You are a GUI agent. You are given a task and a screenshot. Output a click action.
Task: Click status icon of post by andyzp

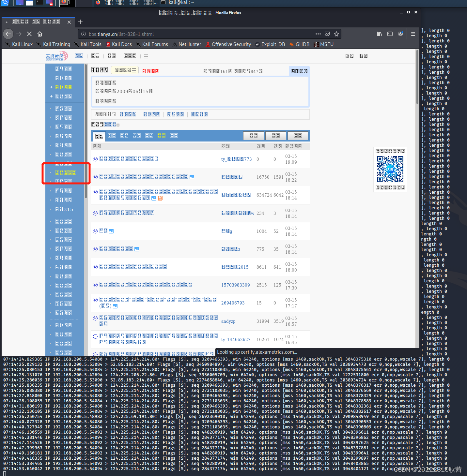(x=95, y=318)
